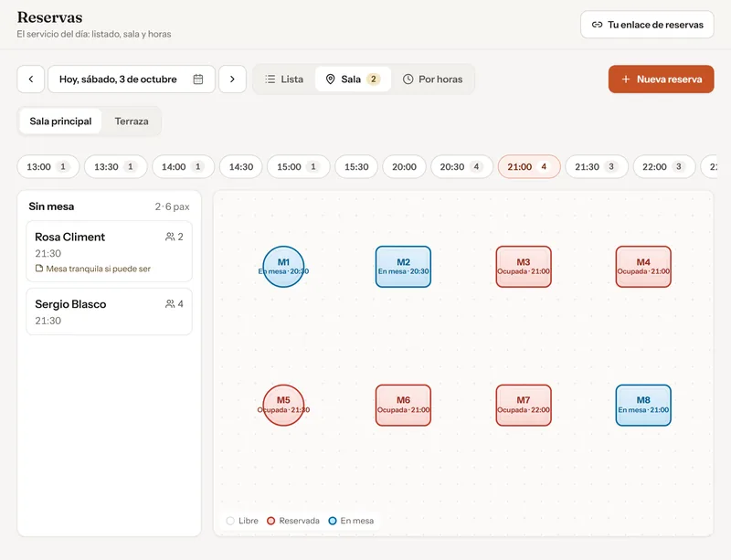Select round table M1

[x=283, y=267]
